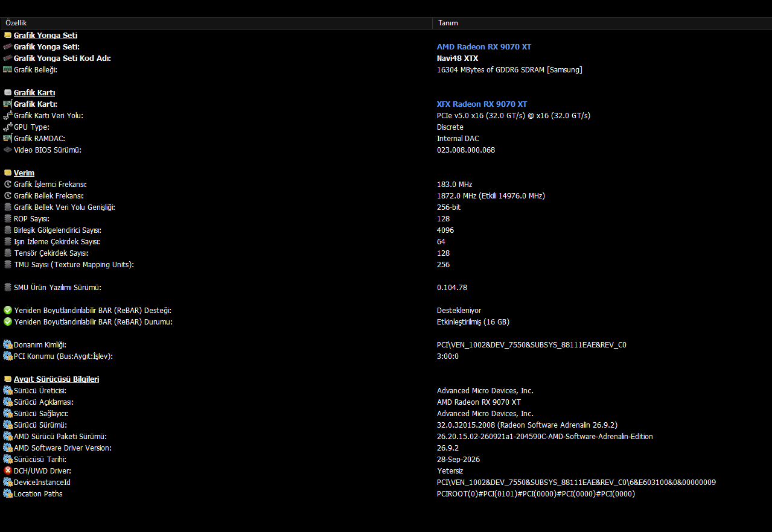Select the 1872.0 MHz (Etkili 14976.0 MHz) value
The height and width of the screenshot is (532, 772).
(491, 196)
